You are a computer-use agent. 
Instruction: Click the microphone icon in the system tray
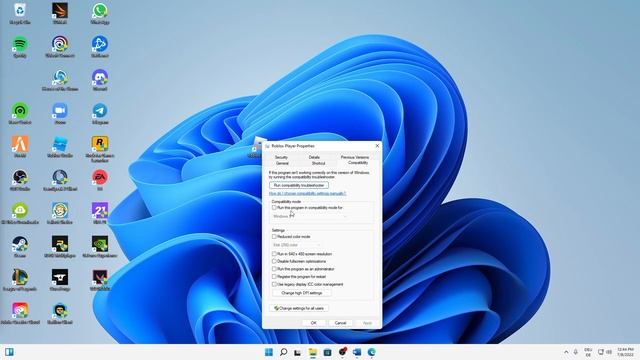pyautogui.click(x=576, y=352)
